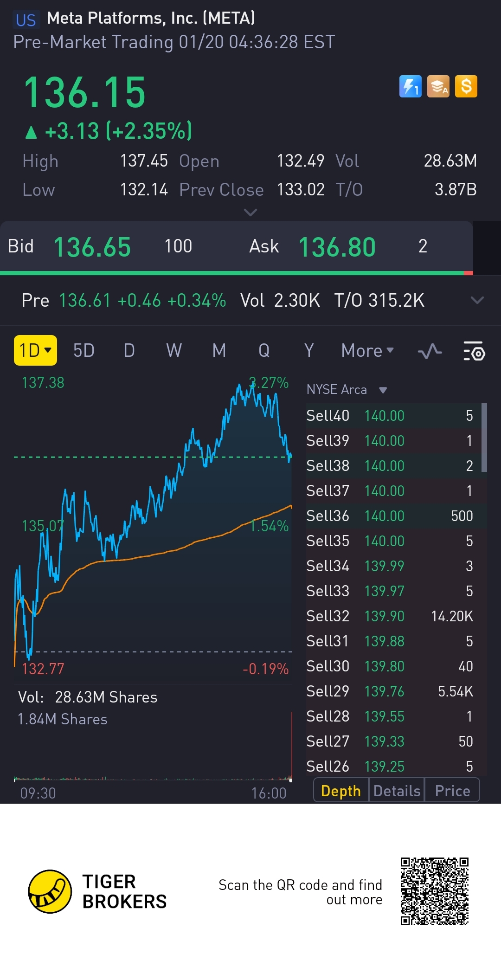Tap the yellow dollar sign icon
Image resolution: width=501 pixels, height=980 pixels.
466,86
